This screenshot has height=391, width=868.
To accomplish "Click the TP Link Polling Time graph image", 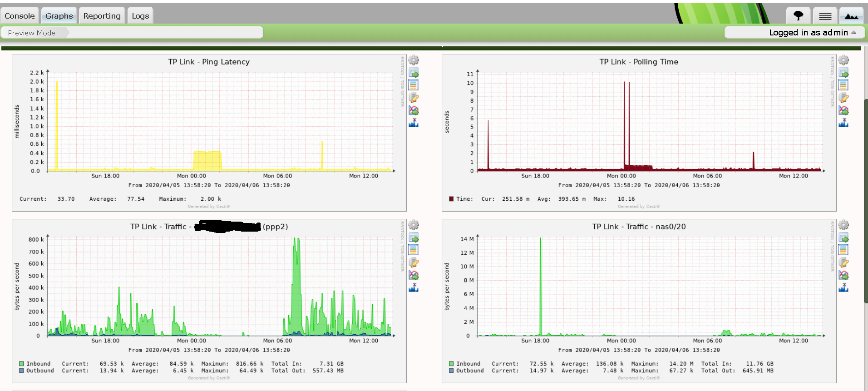I will click(639, 133).
